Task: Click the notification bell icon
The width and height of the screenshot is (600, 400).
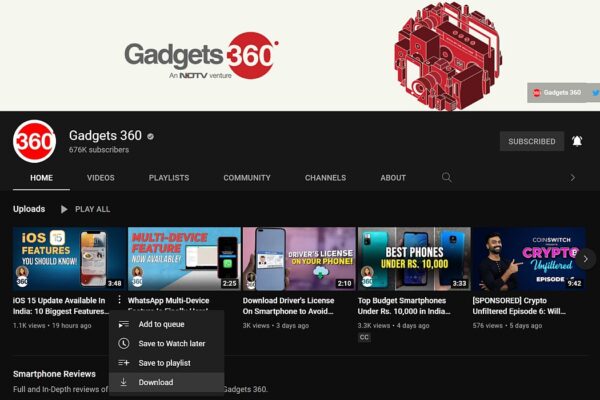Action: [577, 141]
